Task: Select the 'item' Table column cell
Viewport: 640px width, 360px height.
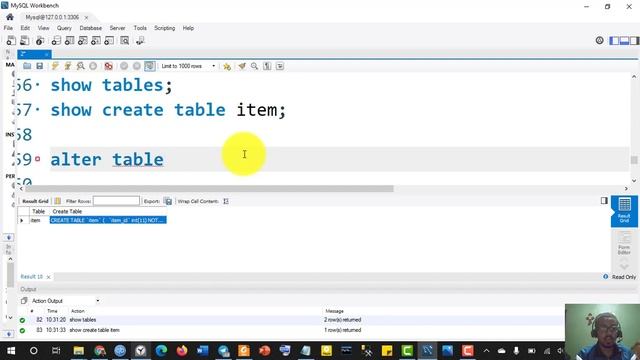Action: (x=40, y=220)
